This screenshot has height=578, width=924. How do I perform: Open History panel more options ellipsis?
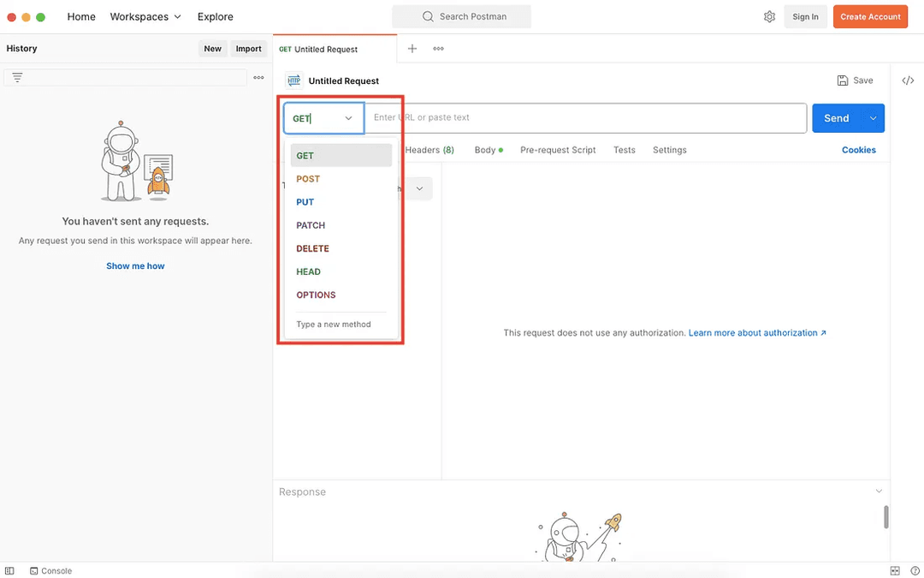coord(258,77)
